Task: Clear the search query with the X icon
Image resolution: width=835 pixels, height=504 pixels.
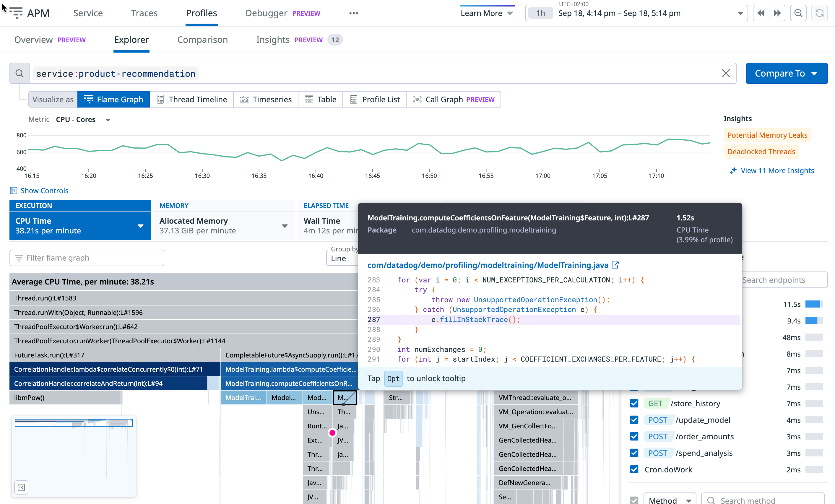Action: 726,73
